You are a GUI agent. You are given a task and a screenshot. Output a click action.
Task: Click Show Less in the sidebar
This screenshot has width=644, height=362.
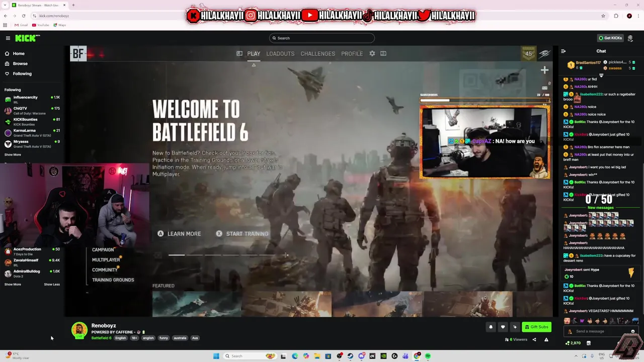pos(52,285)
